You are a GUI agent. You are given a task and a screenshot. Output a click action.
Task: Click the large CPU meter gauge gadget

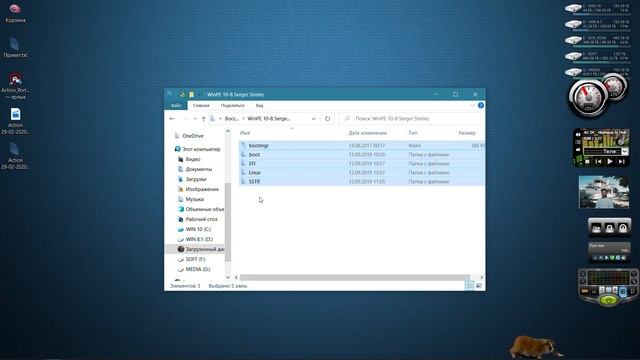[588, 97]
